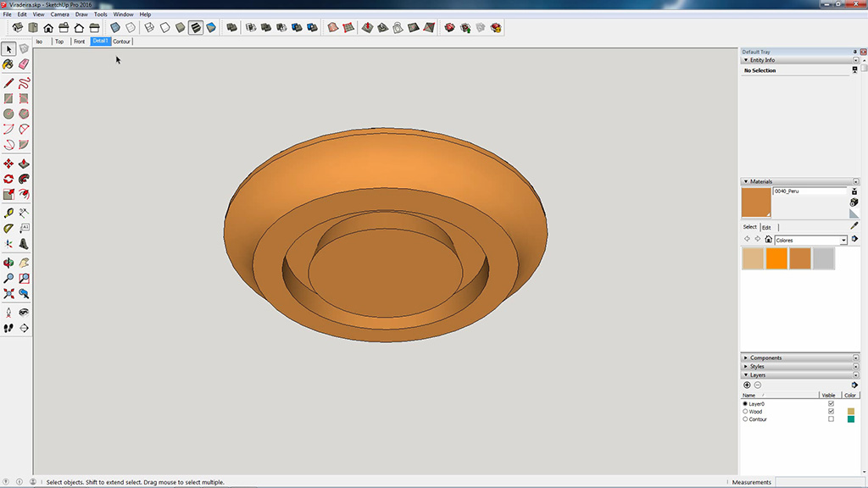
Task: Choose the Follow Me tool
Action: coord(24,180)
